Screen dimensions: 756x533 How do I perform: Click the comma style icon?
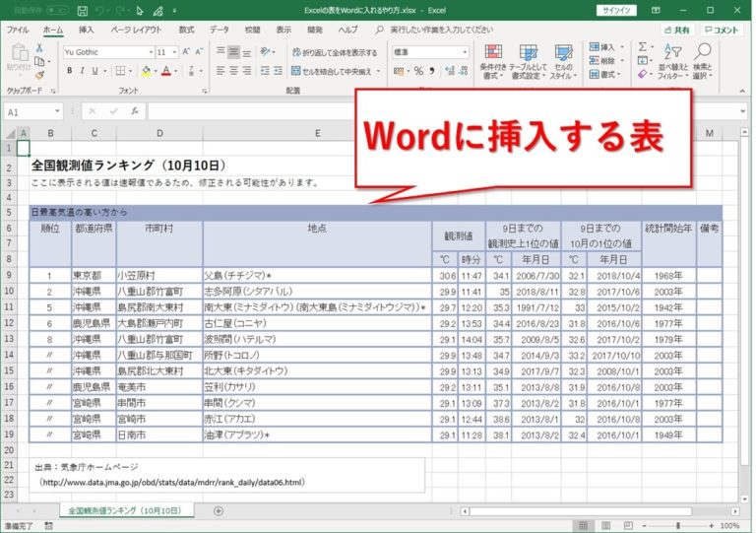(432, 71)
